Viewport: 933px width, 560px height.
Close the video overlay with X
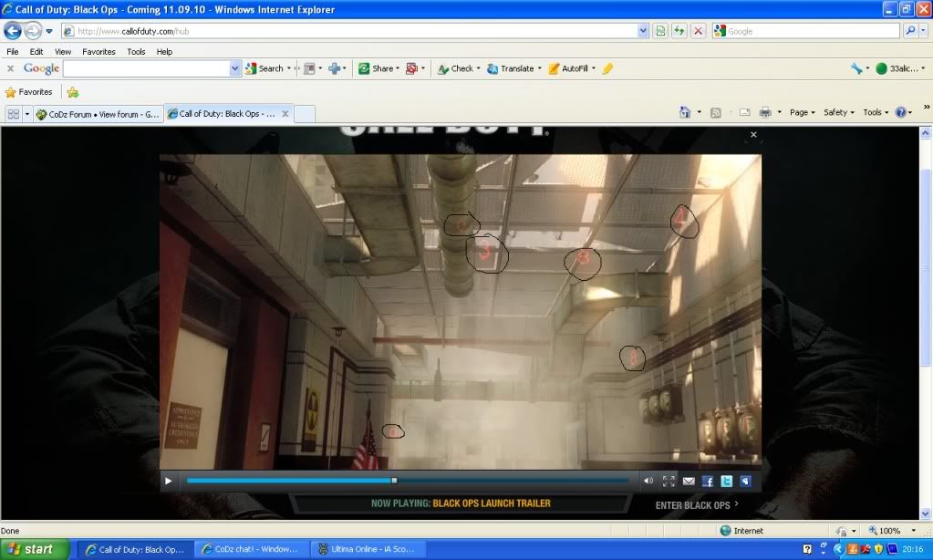pyautogui.click(x=753, y=134)
